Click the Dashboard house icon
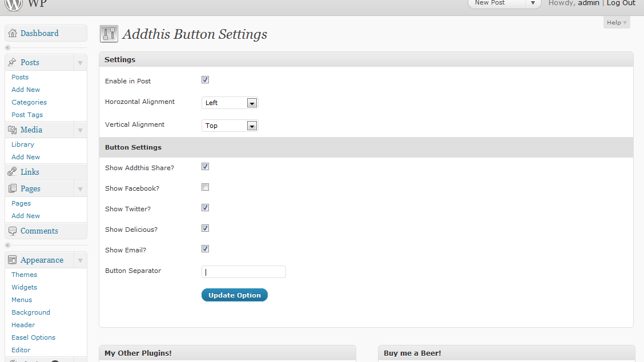 coord(13,33)
